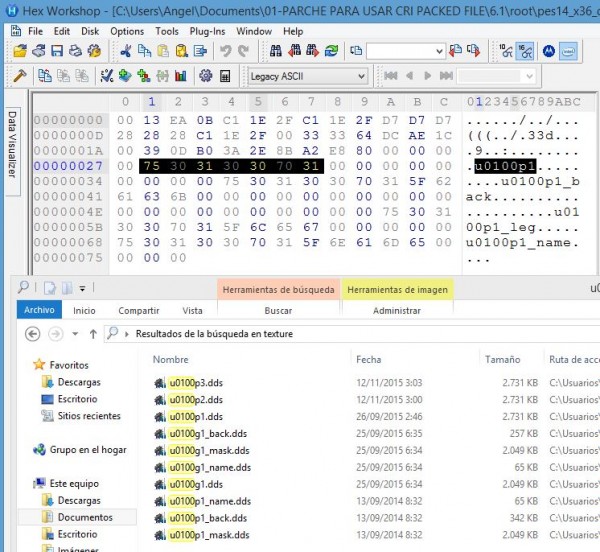
Task: Open the Edit menu
Action: tap(62, 31)
